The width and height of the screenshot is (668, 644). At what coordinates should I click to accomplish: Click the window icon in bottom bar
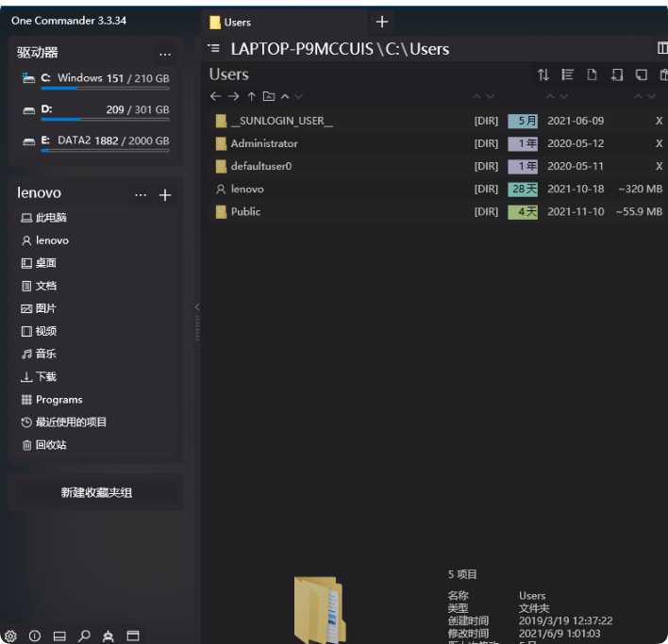133,636
